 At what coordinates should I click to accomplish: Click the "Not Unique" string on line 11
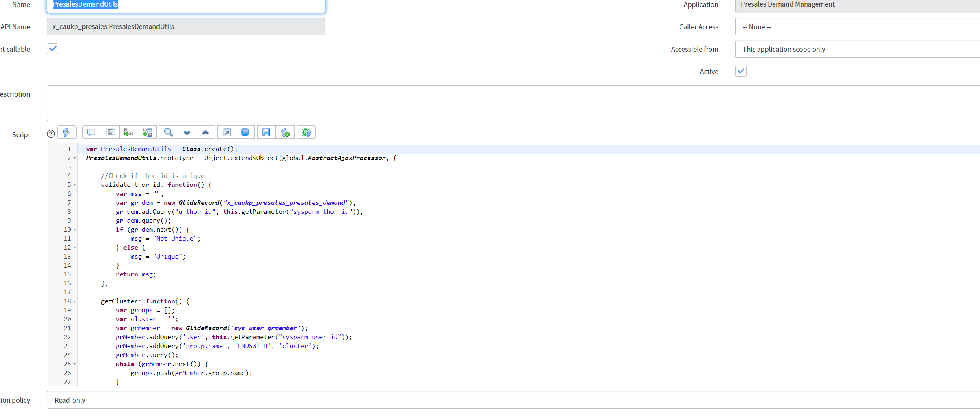click(175, 239)
